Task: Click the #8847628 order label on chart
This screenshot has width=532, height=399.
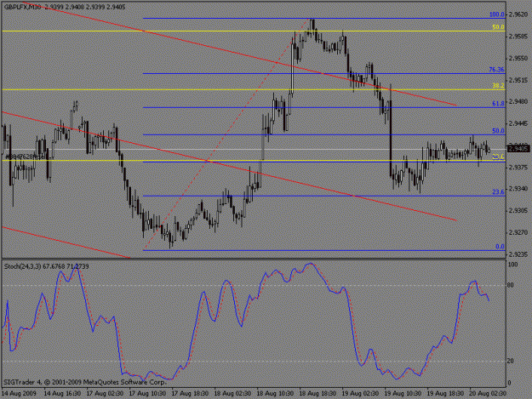Action: [26, 157]
